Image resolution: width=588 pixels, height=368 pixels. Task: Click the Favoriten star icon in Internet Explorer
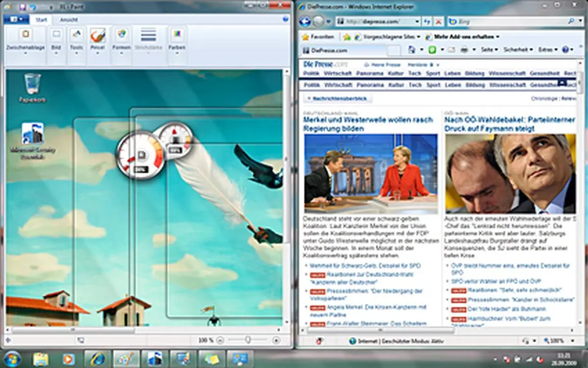pyautogui.click(x=306, y=36)
